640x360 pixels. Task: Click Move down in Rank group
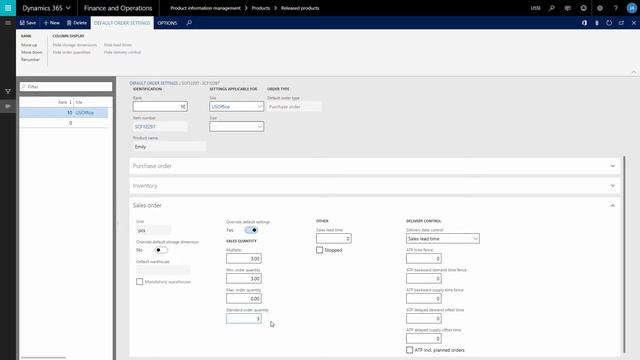31,52
